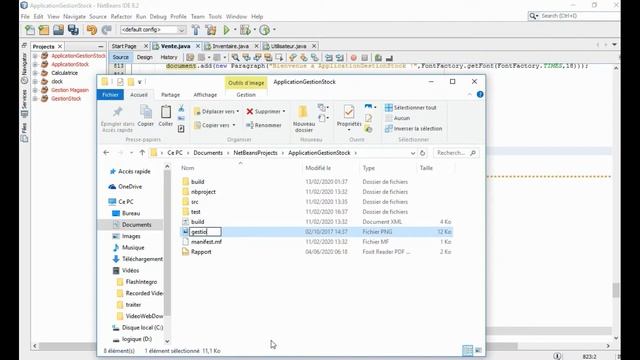Click Renommer button in ribbon
640x360 pixels.
pyautogui.click(x=264, y=125)
